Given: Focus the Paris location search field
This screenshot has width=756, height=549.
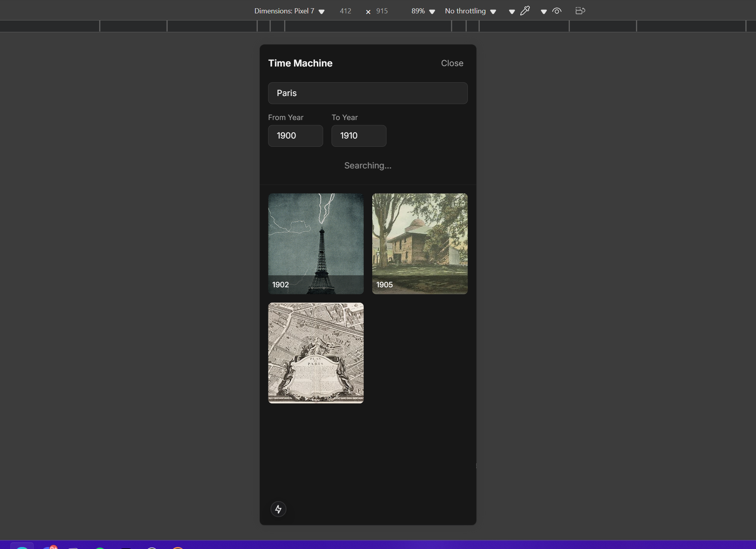Looking at the screenshot, I should point(368,93).
